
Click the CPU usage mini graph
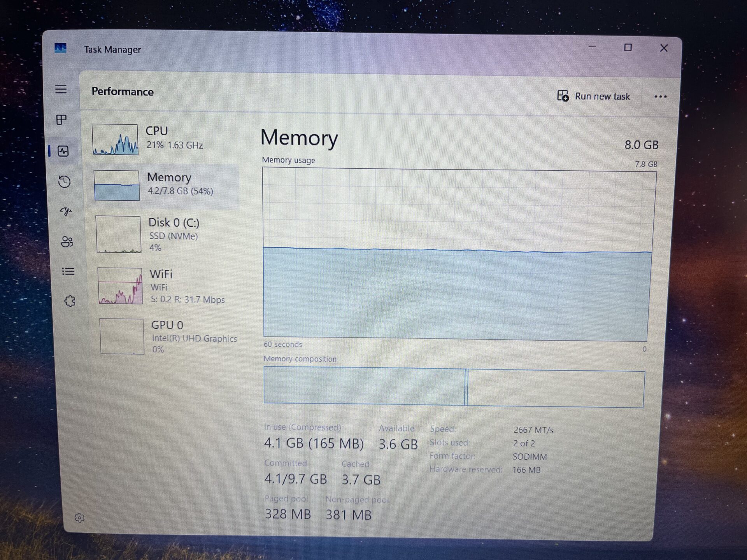(115, 140)
